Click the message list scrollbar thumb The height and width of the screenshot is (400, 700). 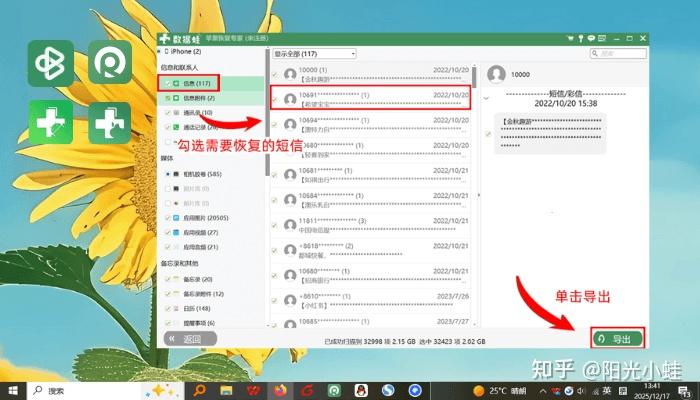[474, 77]
